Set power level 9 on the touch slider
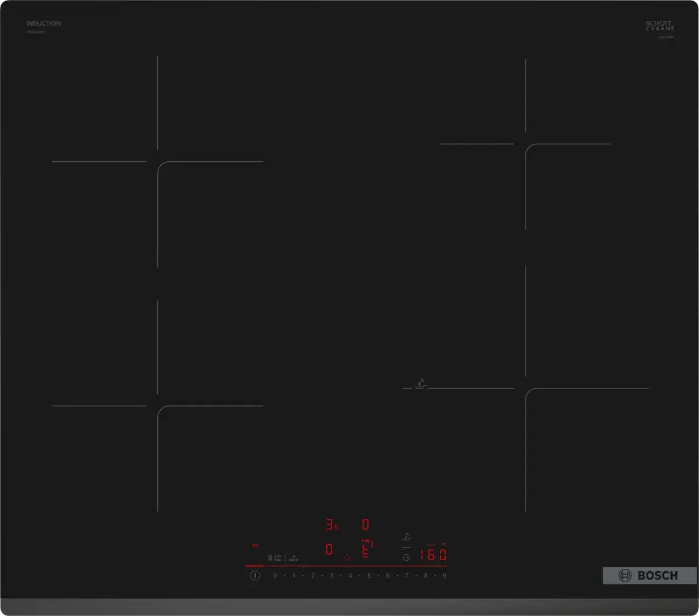The image size is (699, 616). (444, 576)
